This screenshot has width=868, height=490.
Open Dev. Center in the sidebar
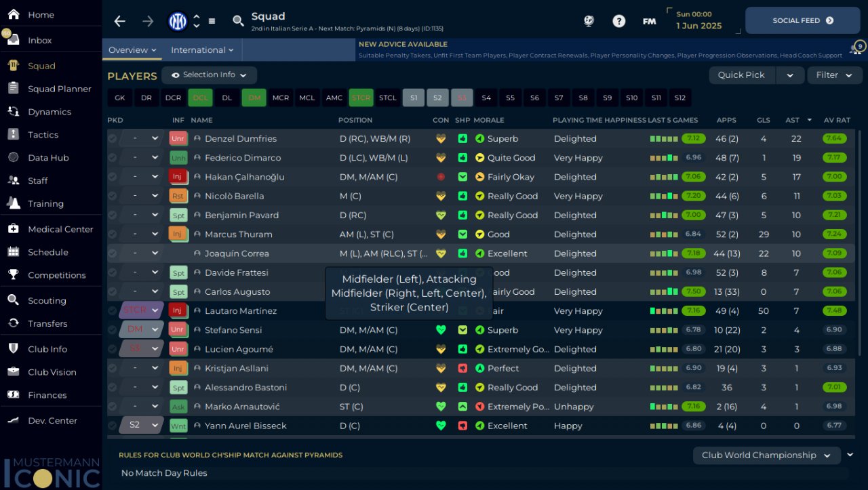pyautogui.click(x=53, y=421)
